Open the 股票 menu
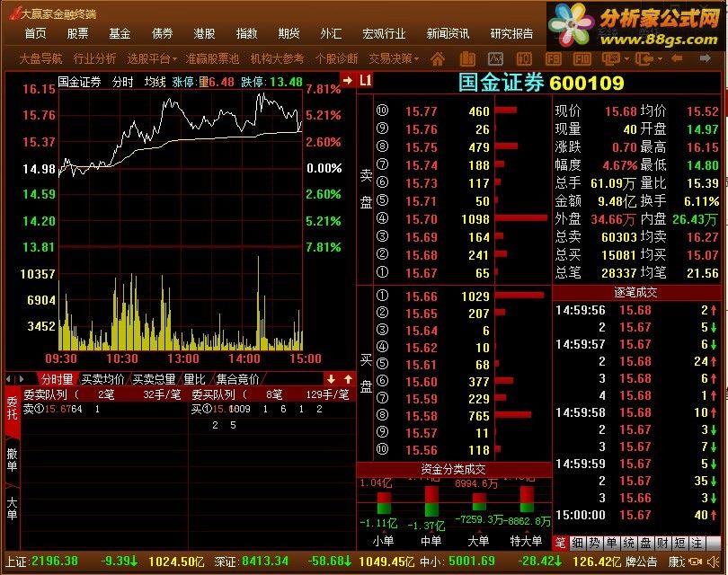Image resolution: width=728 pixels, height=575 pixels. coord(77,33)
